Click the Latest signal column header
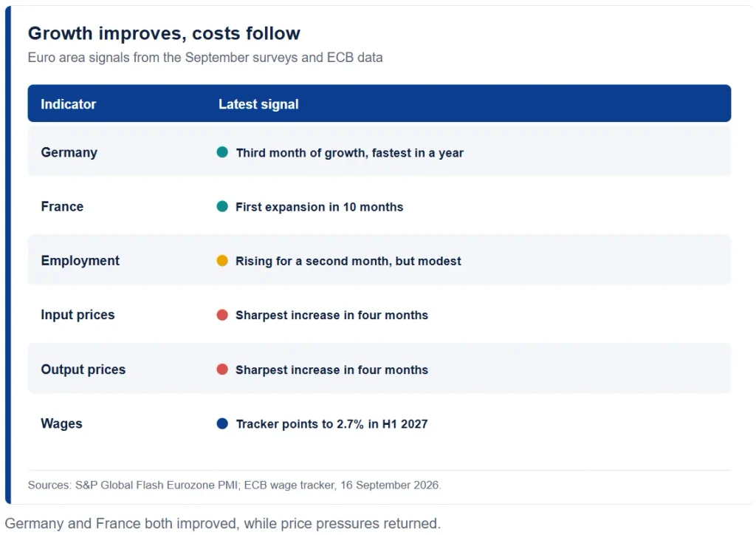Image resolution: width=756 pixels, height=535 pixels. [x=258, y=104]
